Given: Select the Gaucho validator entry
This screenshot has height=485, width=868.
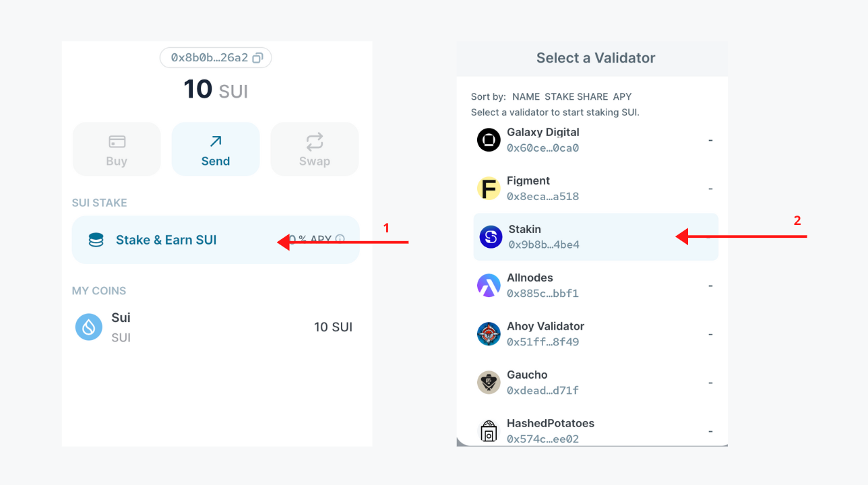Looking at the screenshot, I should 596,382.
